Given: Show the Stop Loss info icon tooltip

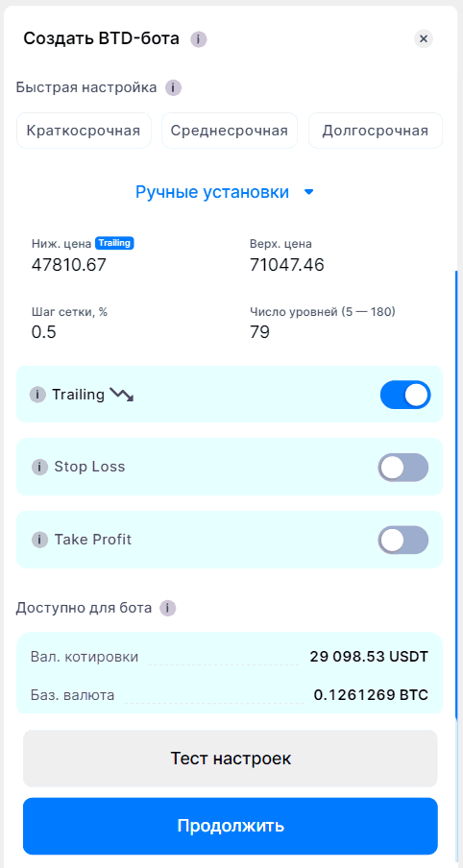Looking at the screenshot, I should [x=39, y=467].
